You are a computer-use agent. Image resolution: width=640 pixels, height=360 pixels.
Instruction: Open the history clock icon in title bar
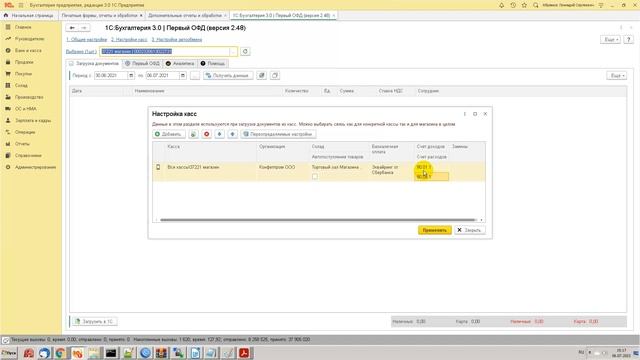[513, 5]
